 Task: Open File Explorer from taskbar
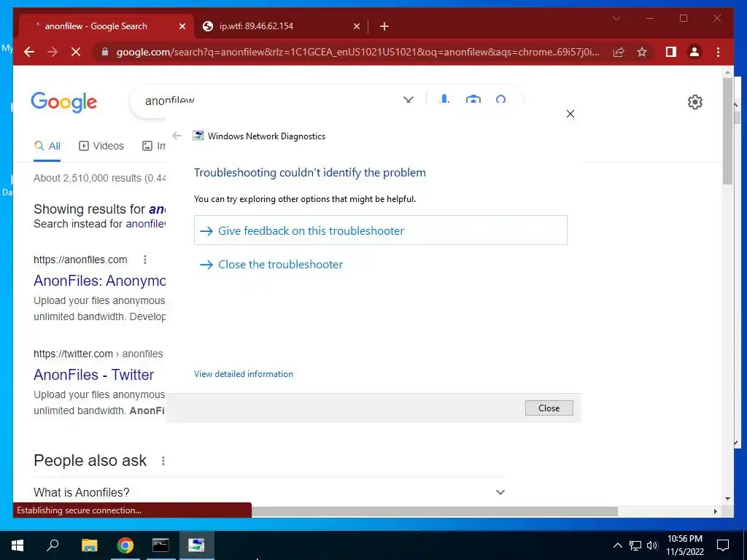point(89,545)
